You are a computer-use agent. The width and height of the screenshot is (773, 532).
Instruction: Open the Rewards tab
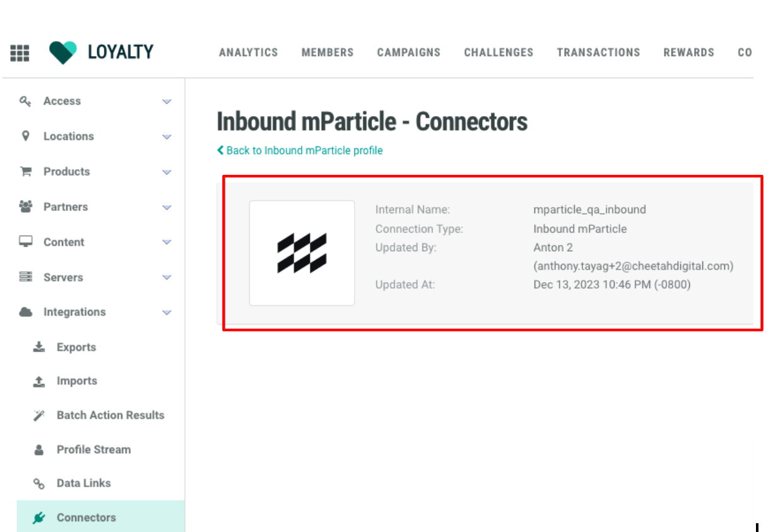pyautogui.click(x=689, y=52)
